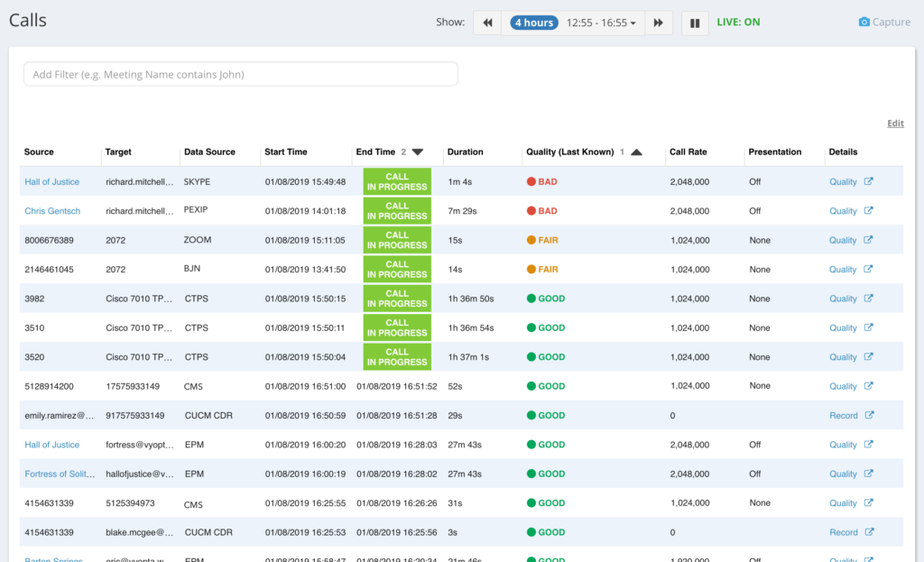Click the Add Filter input field
Image resolution: width=924 pixels, height=562 pixels.
(240, 74)
